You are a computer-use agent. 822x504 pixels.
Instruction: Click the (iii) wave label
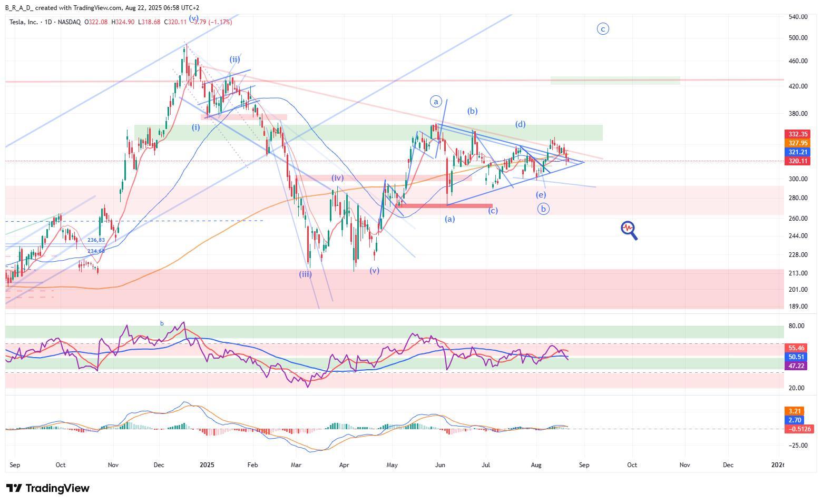305,274
